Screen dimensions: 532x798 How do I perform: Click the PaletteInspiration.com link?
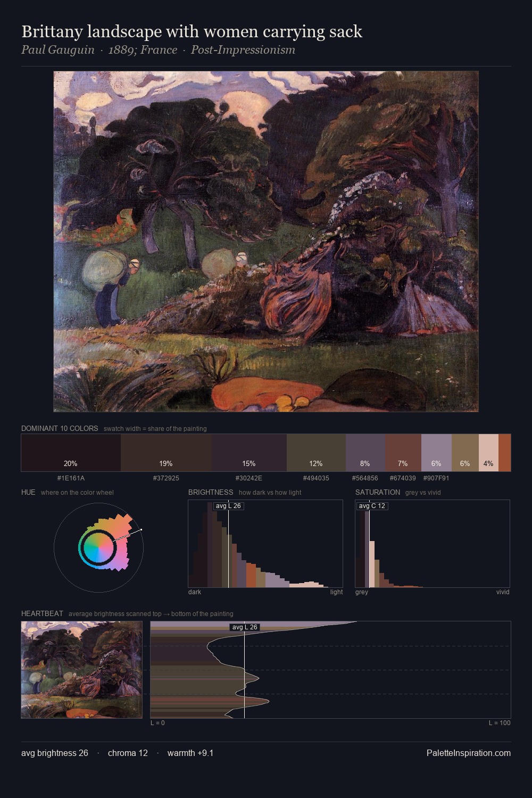point(469,753)
